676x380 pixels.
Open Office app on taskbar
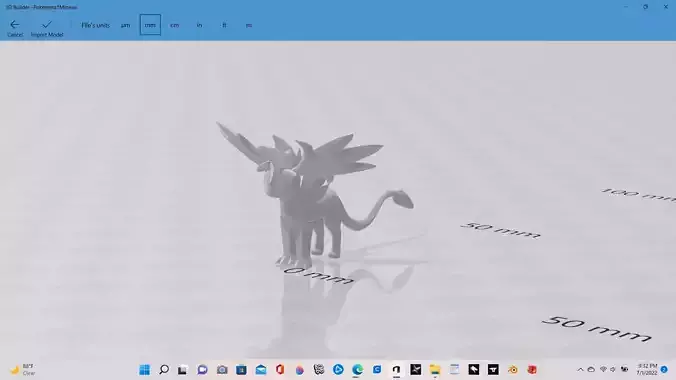point(280,370)
